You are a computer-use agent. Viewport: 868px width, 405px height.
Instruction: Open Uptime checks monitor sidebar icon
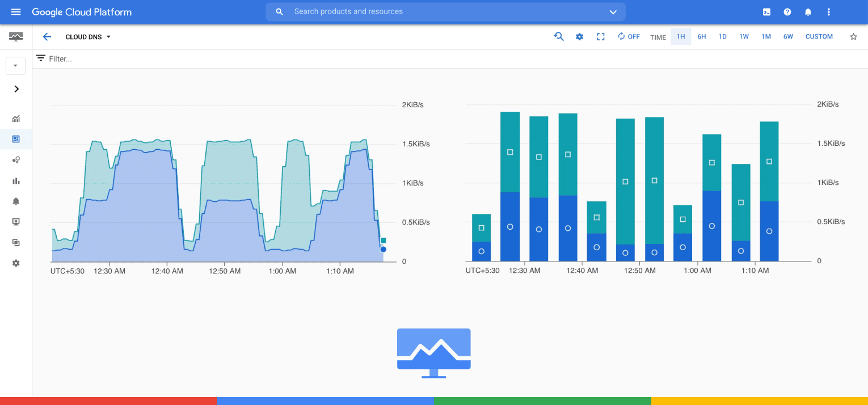16,222
